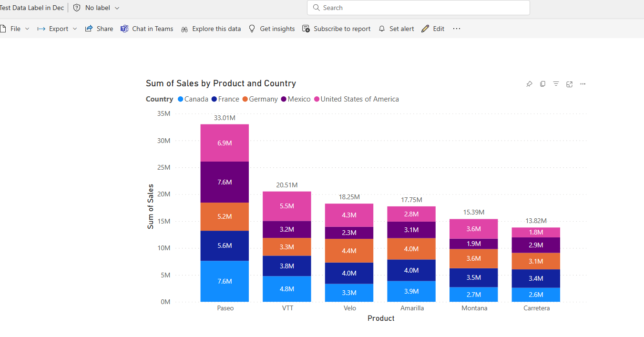Click the Carretera axis label
The height and width of the screenshot is (337, 644).
point(537,308)
